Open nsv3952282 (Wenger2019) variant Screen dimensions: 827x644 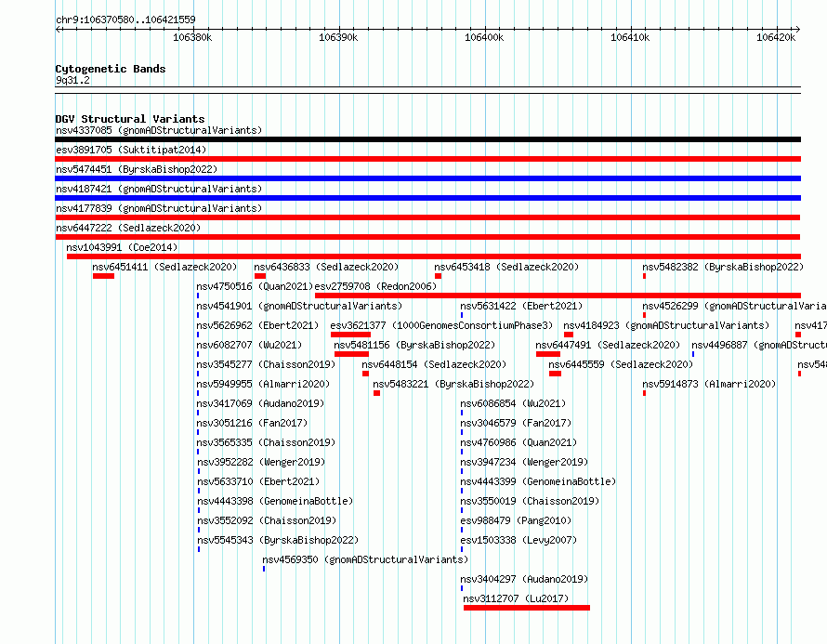(261, 462)
